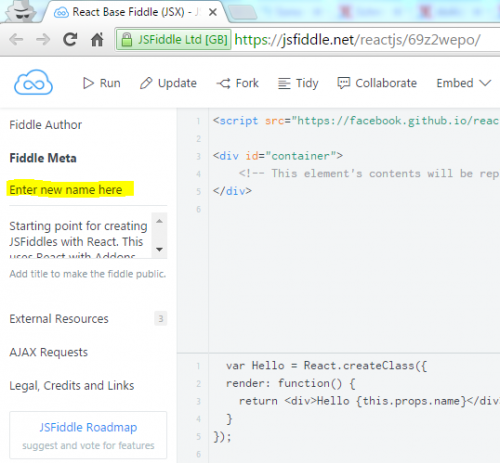Open a new browser tab

click(243, 12)
